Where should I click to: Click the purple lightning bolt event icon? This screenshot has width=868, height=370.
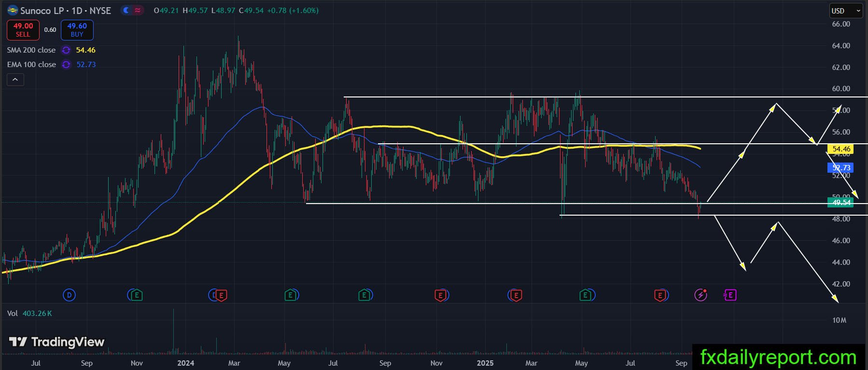(700, 295)
